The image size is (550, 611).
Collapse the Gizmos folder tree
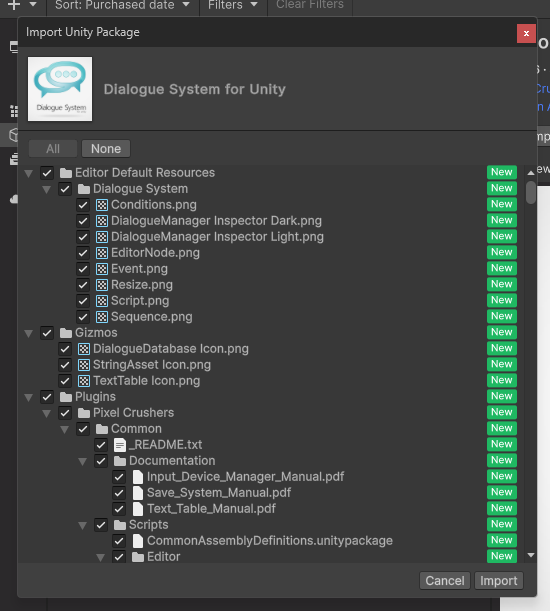coord(28,333)
